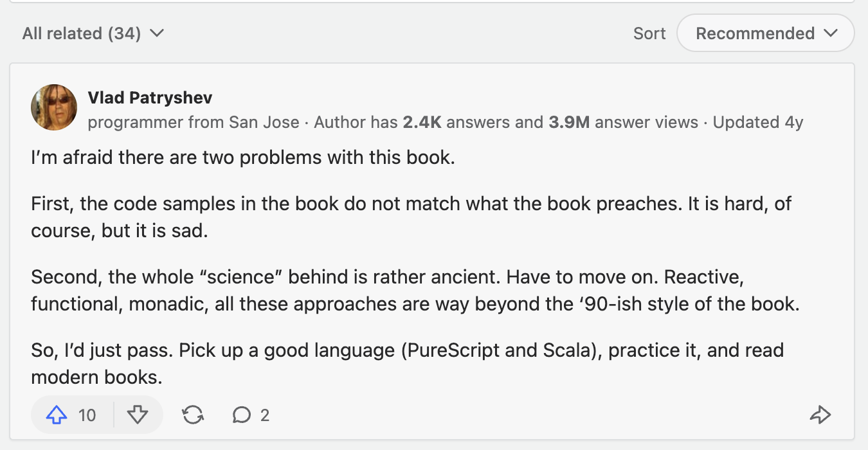The width and height of the screenshot is (868, 450).
Task: Upvote Vlad Patryshev's answer
Action: coord(57,415)
